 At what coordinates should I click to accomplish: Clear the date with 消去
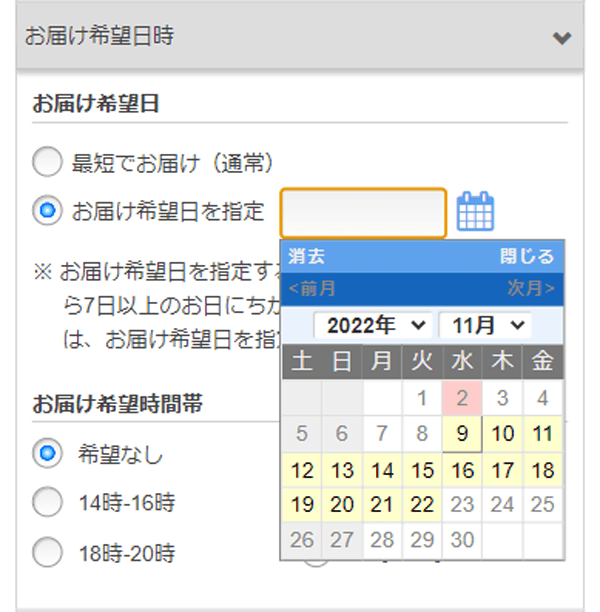[x=306, y=256]
